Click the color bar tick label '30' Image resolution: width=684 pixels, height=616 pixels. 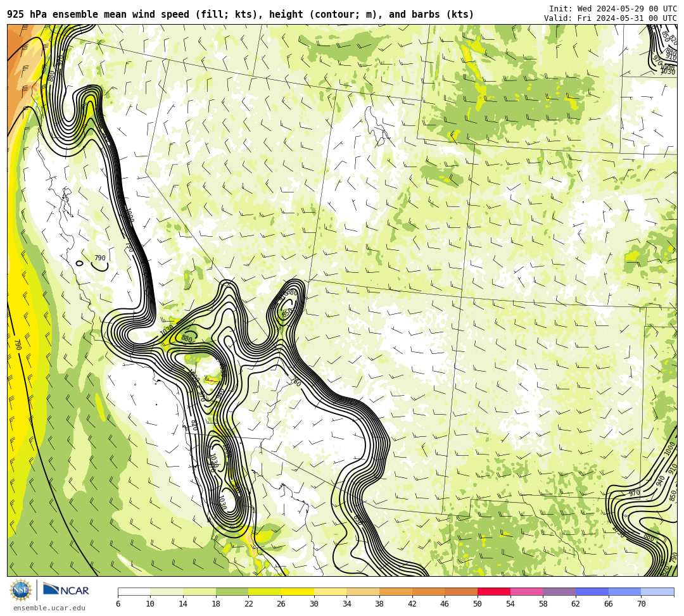click(314, 604)
